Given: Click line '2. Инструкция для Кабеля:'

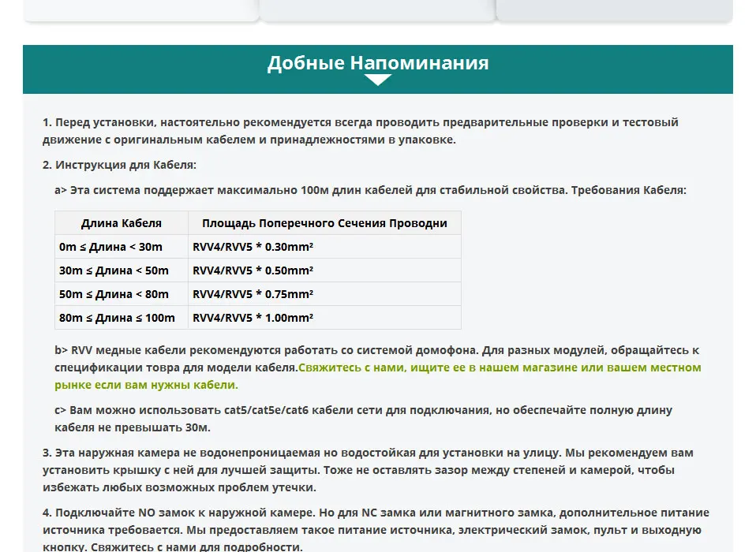Looking at the screenshot, I should [x=119, y=165].
